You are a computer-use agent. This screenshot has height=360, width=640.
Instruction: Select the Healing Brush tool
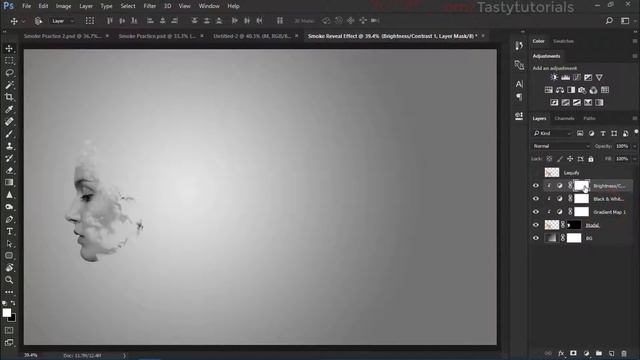[9, 122]
